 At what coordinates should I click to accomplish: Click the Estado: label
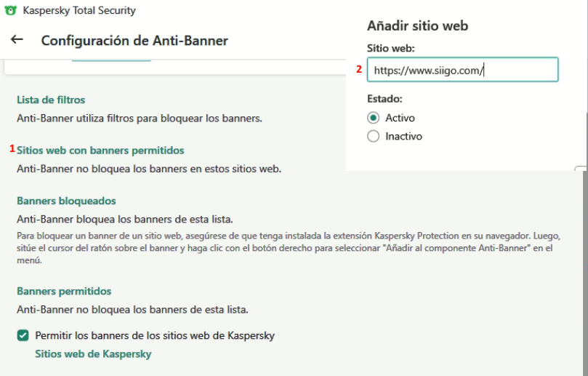(384, 99)
